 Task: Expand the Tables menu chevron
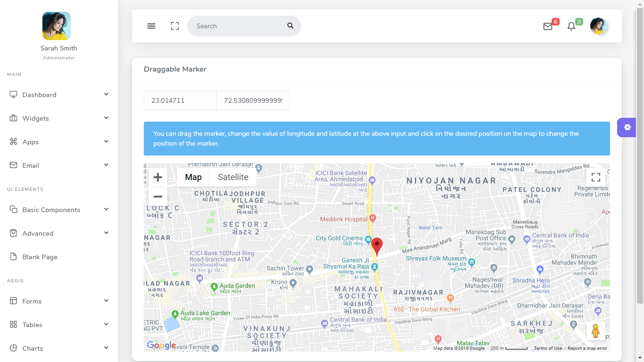106,324
